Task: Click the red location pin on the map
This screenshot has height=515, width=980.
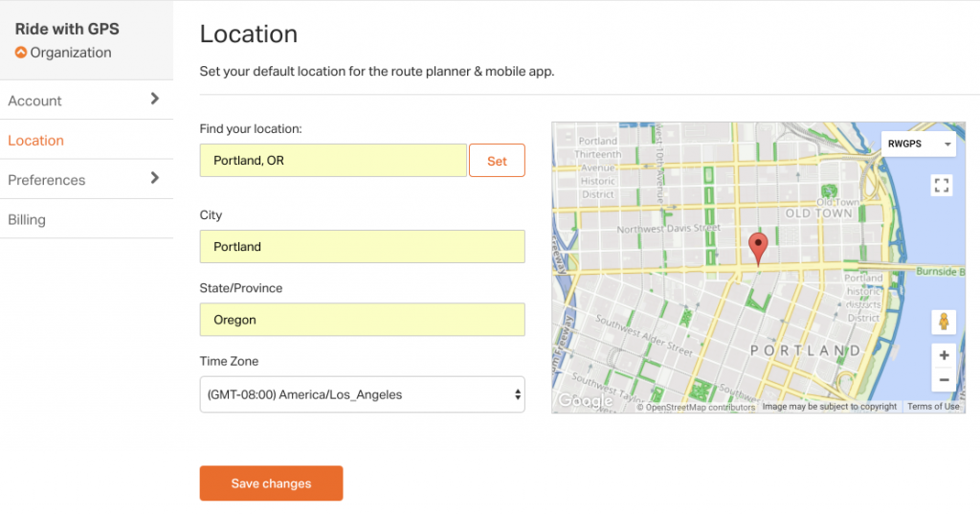Action: 758,248
